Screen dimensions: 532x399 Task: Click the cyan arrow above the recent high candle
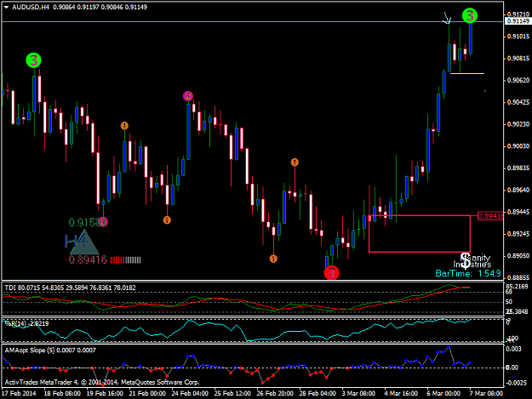pos(447,19)
